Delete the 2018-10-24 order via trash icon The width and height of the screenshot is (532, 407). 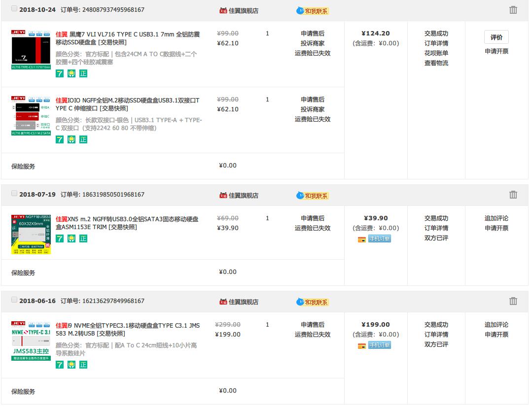tap(513, 10)
